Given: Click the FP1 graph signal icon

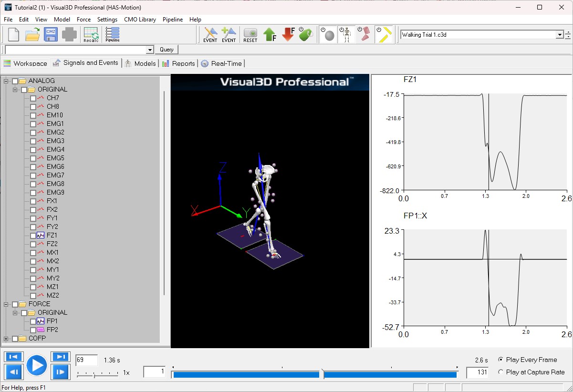Looking at the screenshot, I should 41,321.
